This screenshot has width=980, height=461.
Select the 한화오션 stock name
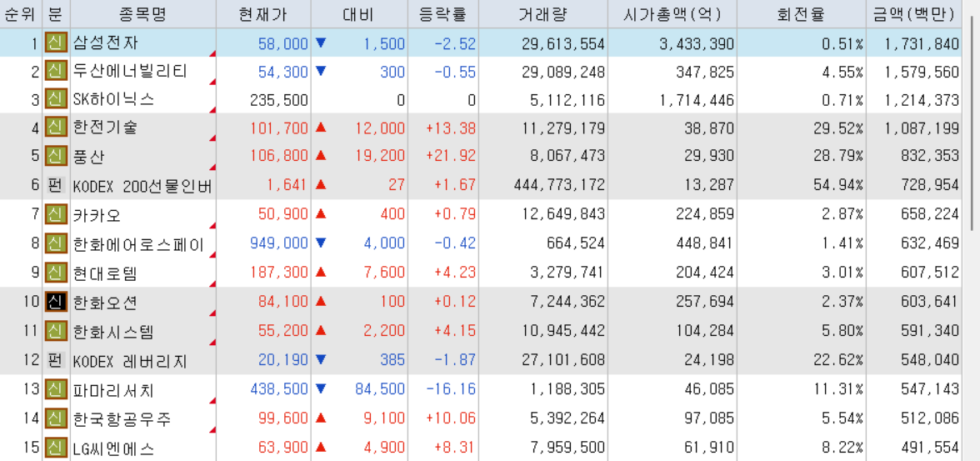coord(106,302)
